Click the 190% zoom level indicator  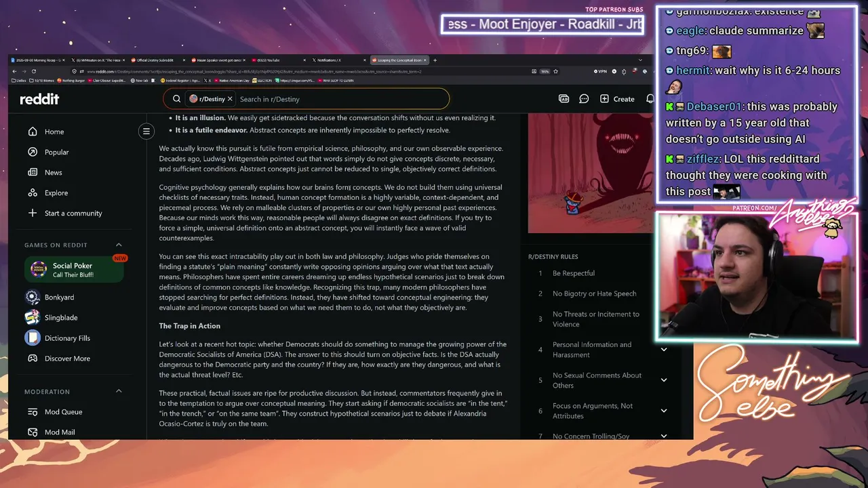coord(544,71)
